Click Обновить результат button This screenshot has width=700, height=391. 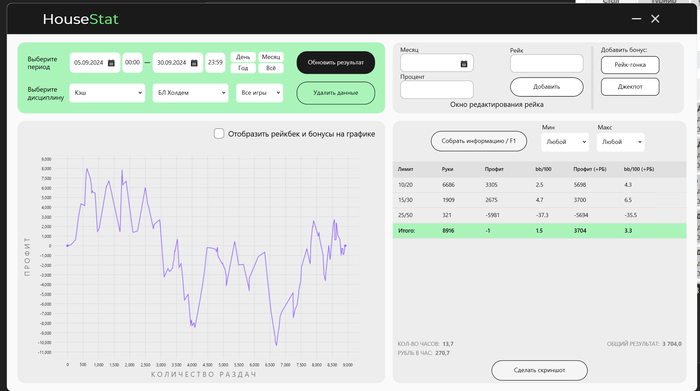(x=336, y=62)
